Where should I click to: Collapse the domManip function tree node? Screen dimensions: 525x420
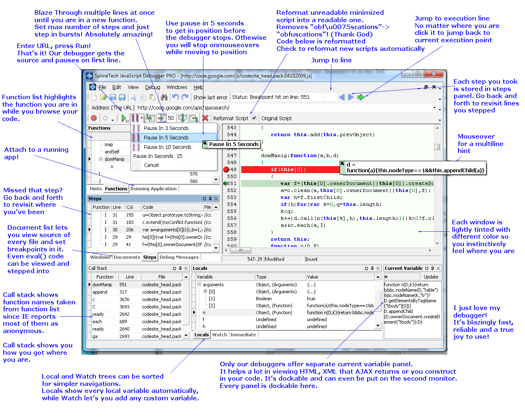tap(100, 159)
